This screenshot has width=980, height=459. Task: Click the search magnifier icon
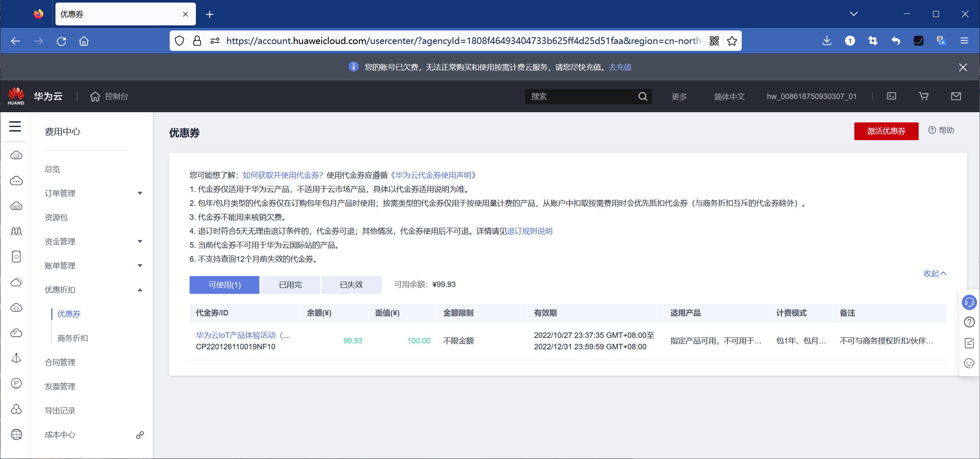tap(643, 96)
